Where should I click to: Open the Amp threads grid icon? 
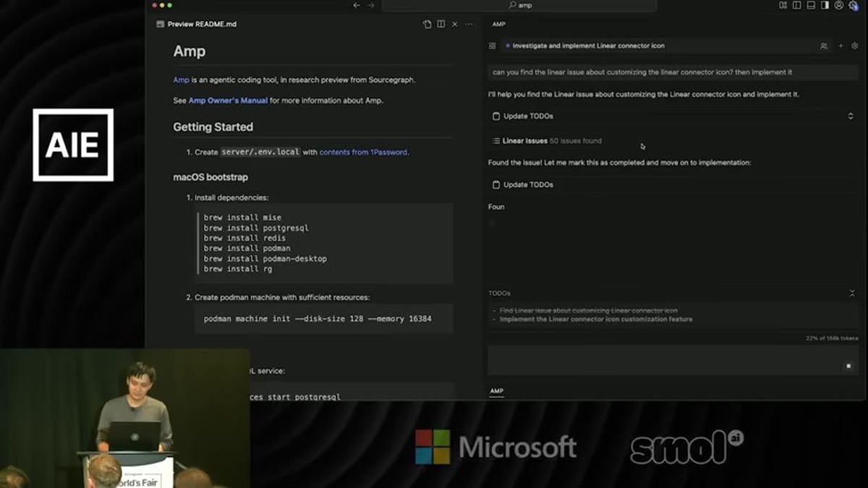pos(493,46)
